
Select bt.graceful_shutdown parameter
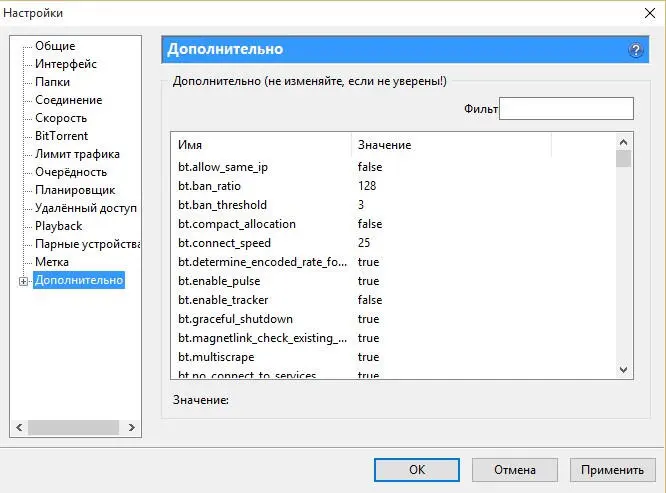(x=393, y=319)
